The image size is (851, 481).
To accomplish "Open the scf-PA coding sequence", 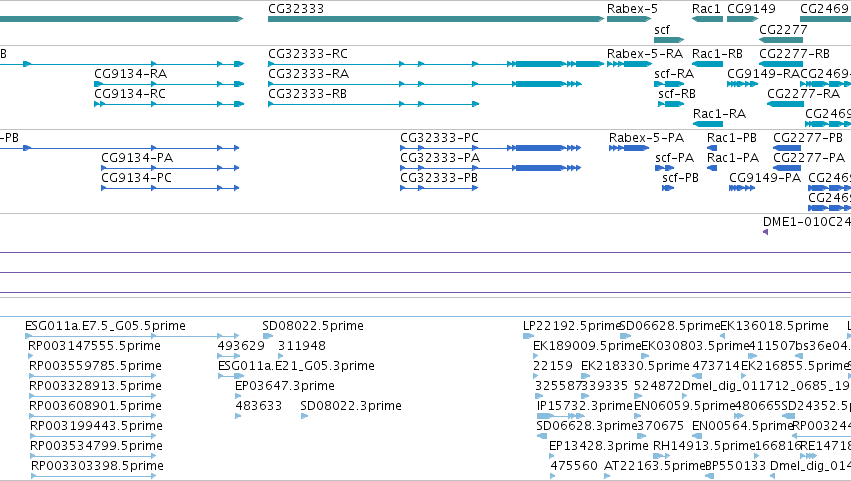I will (x=674, y=158).
